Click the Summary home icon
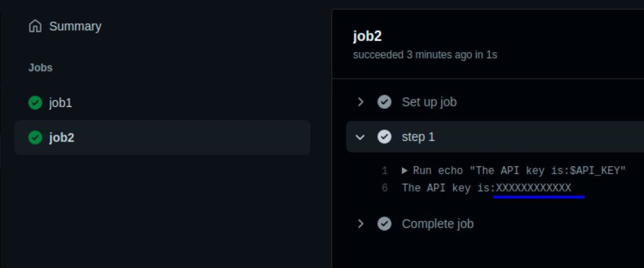 click(35, 26)
